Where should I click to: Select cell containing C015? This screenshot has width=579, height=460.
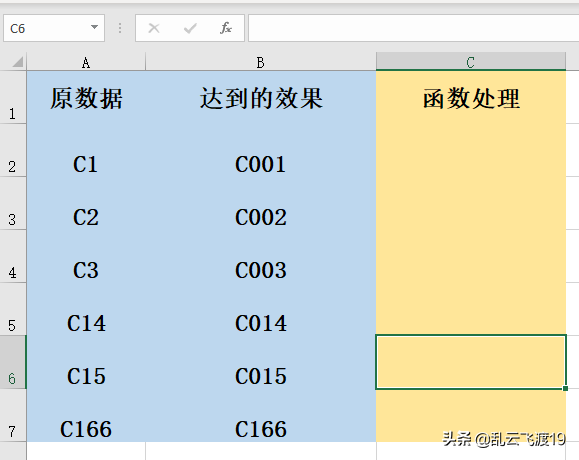(x=261, y=362)
